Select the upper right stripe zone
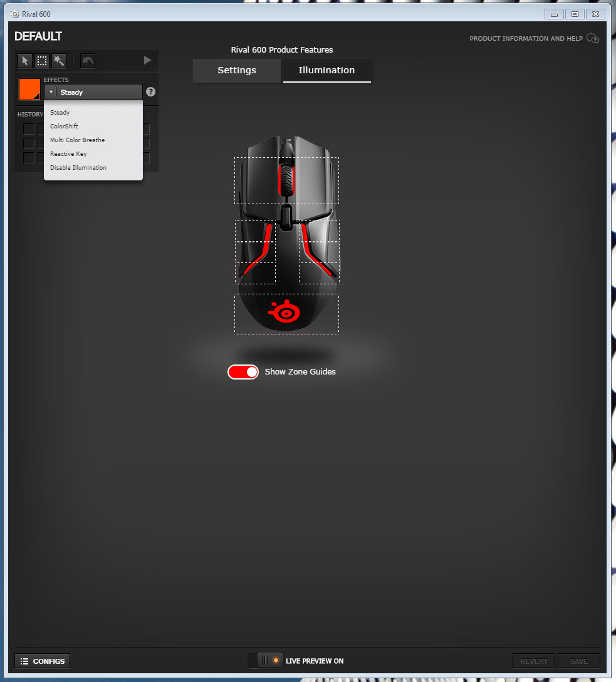The height and width of the screenshot is (682, 616). 319,231
